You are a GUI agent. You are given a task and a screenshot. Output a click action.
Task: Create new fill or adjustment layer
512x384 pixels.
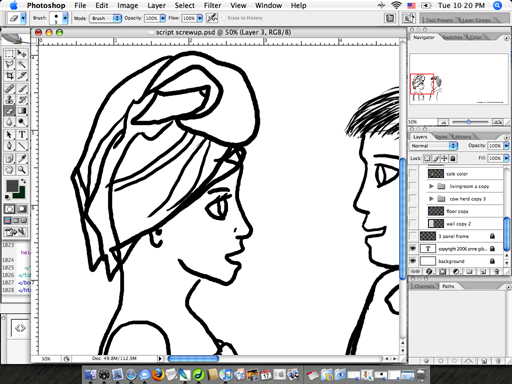[456, 272]
